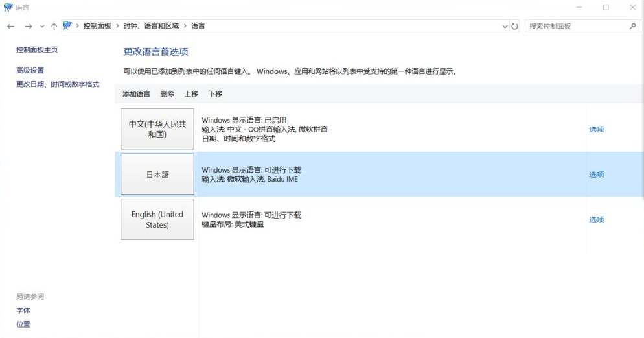Screen dimensions: 644x338
Task: Click 添加语言 in the toolbar
Action: [x=136, y=94]
